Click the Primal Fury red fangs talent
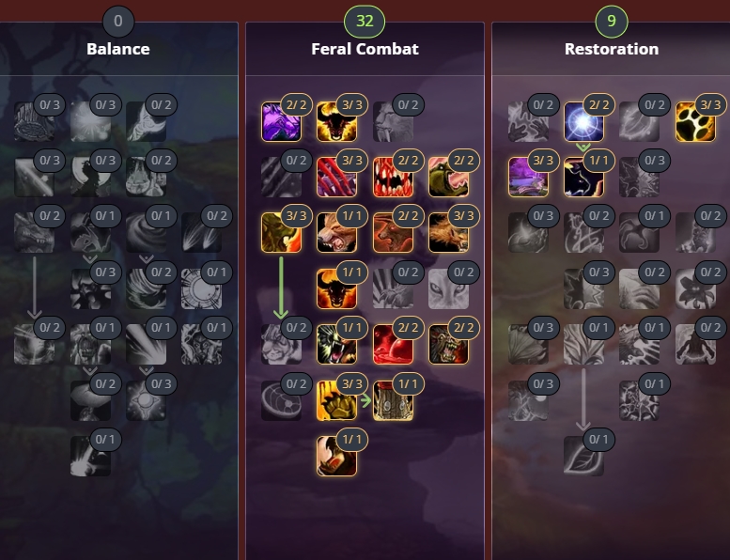Screen dimensions: 730x560 click(x=393, y=177)
